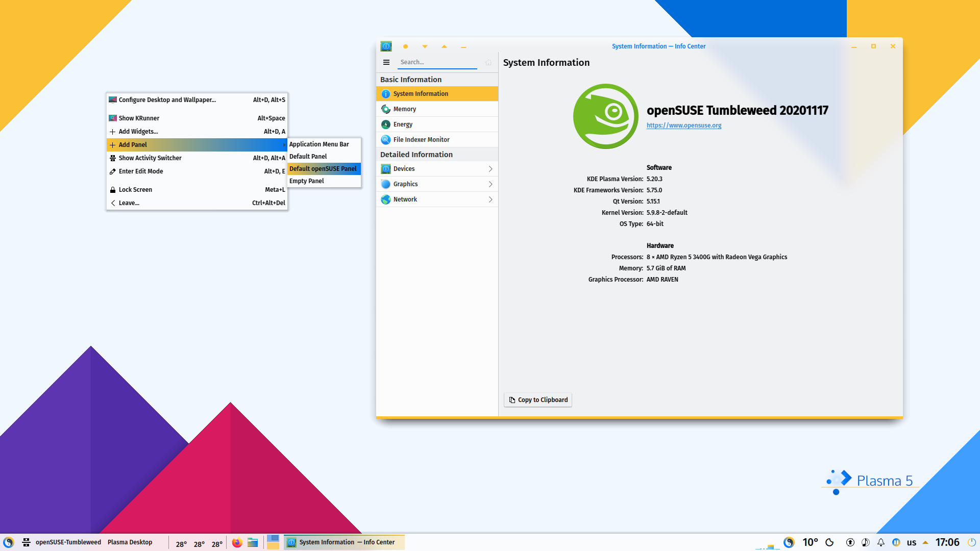The image size is (980, 551).
Task: Choose Show KRunner from the context menu
Action: click(x=197, y=118)
